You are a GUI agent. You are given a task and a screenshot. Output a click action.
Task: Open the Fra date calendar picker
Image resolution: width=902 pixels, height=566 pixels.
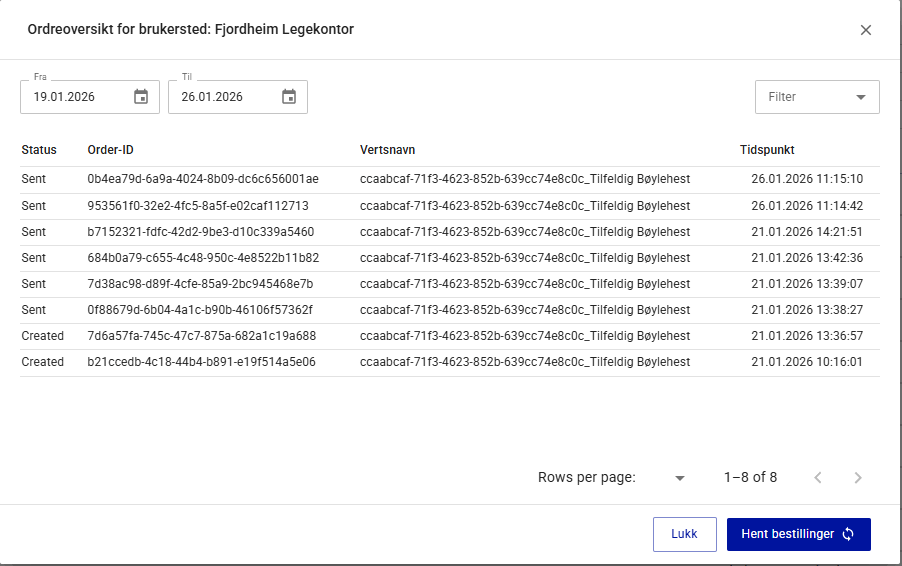(x=141, y=97)
